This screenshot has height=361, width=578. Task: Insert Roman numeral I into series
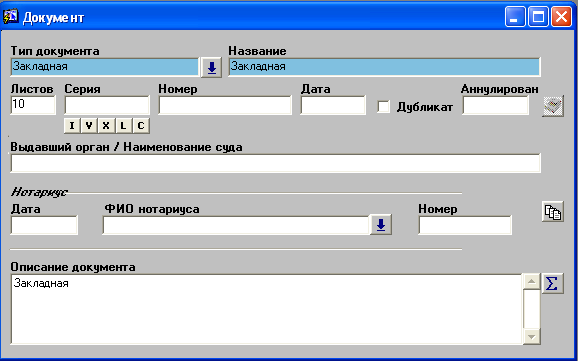(x=72, y=126)
